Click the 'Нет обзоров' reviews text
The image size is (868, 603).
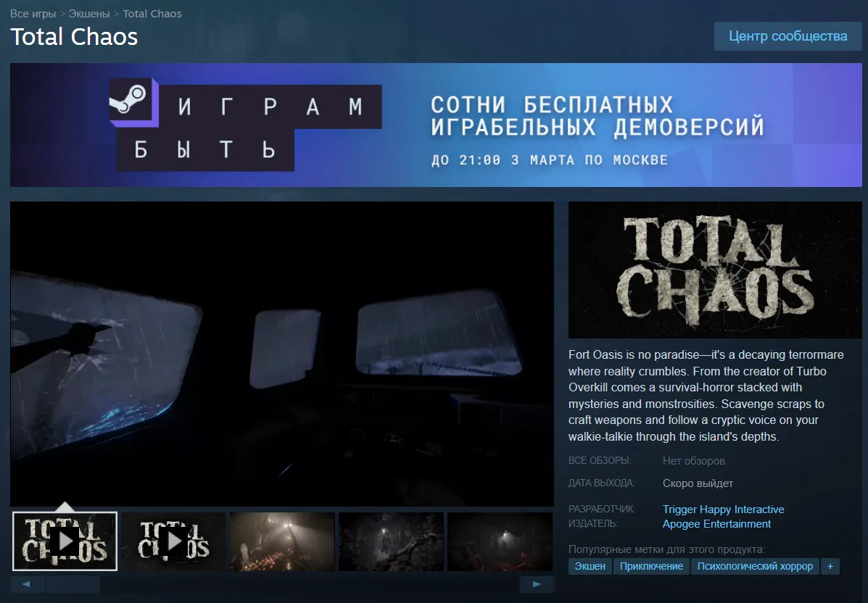(694, 461)
